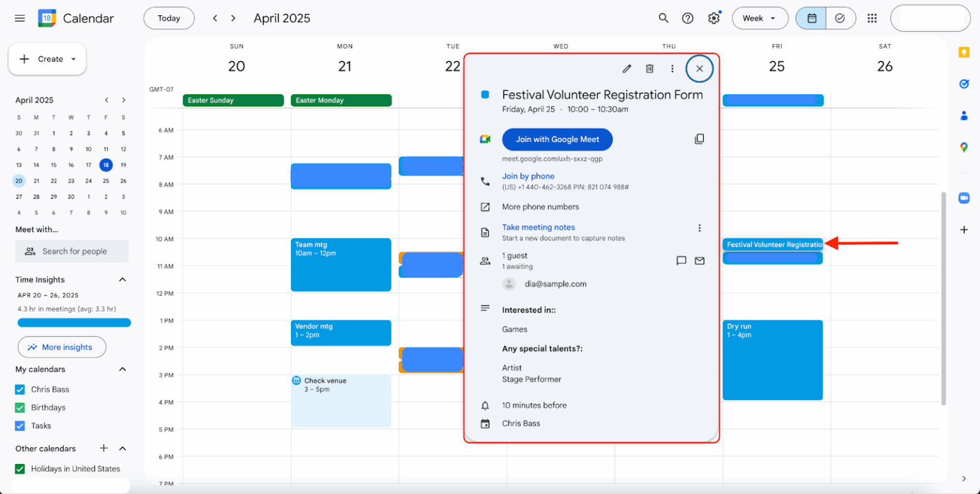This screenshot has width=980, height=494.
Task: Collapse the My calendars list
Action: [122, 370]
